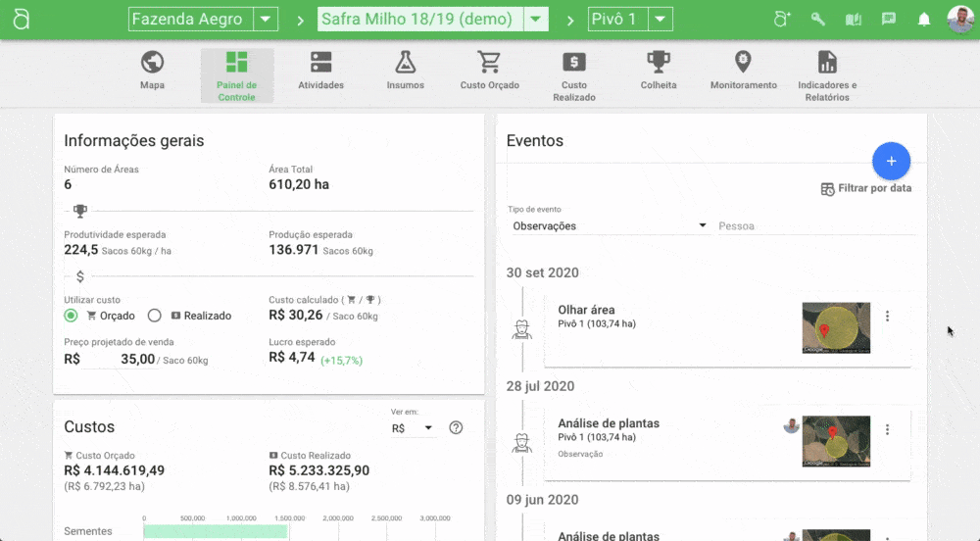
Task: Click the notifications bell icon
Action: 923,20
